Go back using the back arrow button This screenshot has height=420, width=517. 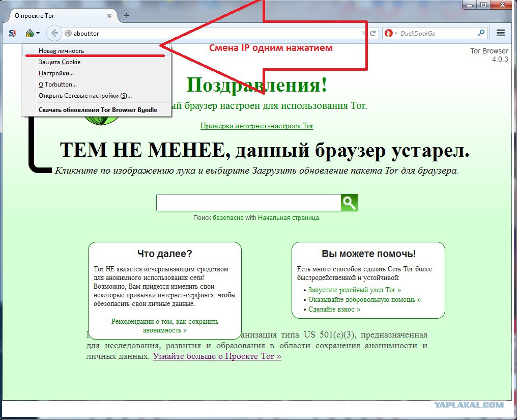54,33
